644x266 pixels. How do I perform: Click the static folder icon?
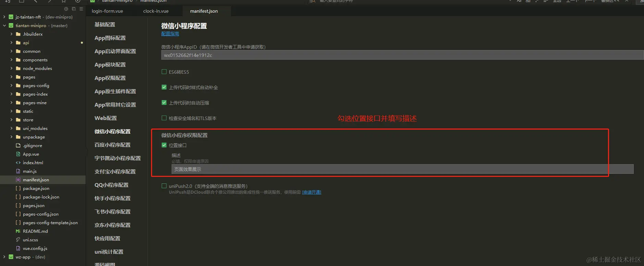point(18,111)
